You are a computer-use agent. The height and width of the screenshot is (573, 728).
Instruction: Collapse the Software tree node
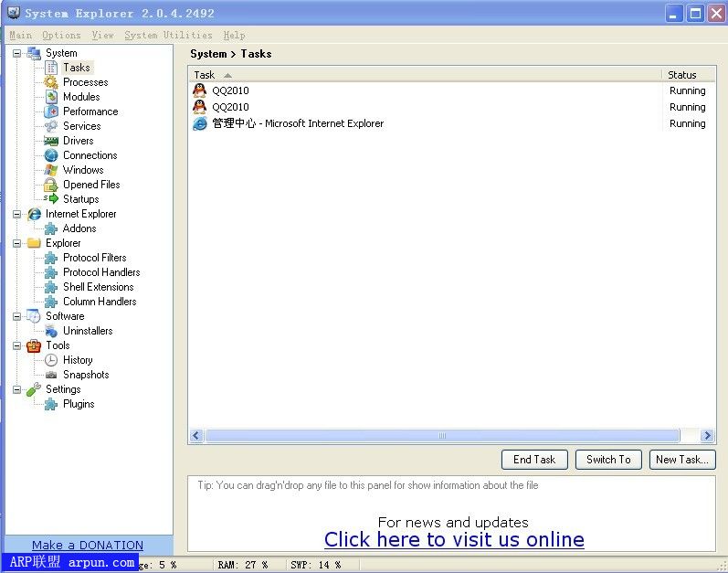[x=16, y=316]
